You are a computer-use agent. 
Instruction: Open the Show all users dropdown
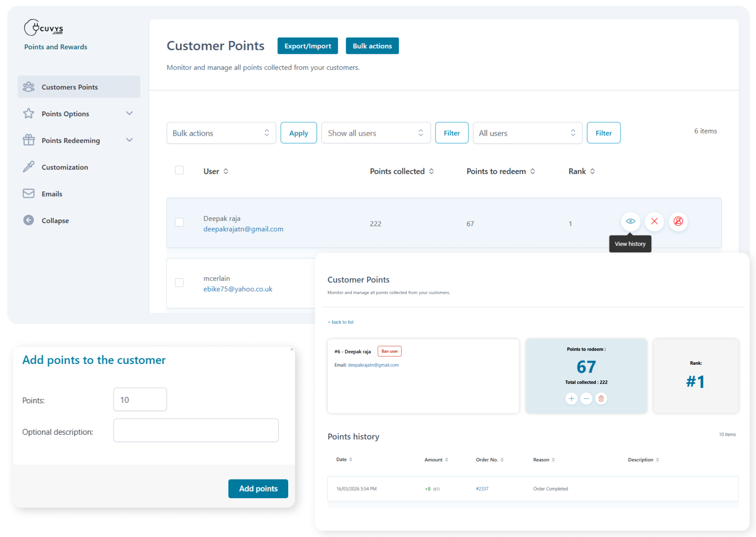coord(376,133)
